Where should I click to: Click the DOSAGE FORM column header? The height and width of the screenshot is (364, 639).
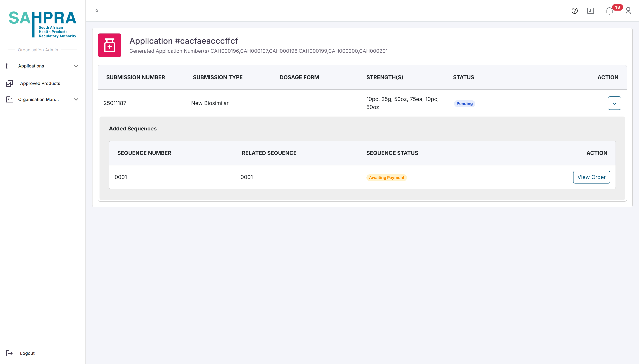tap(299, 78)
